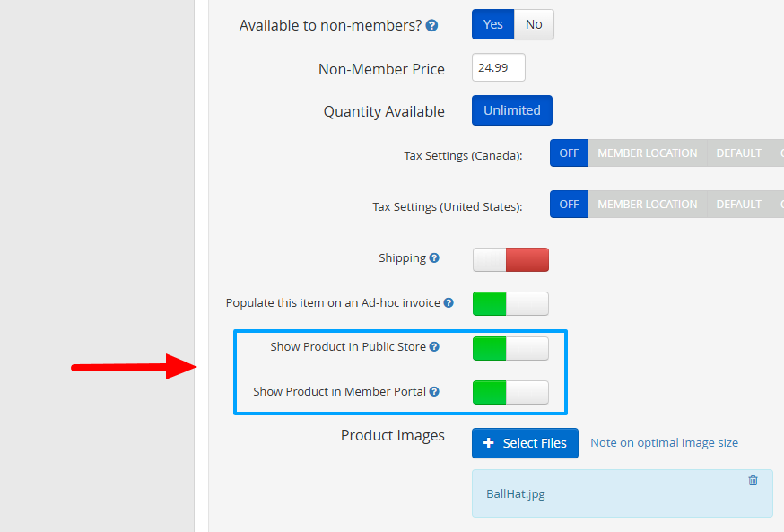This screenshot has width=784, height=532.
Task: Click help icon for Ad-hoc invoice option
Action: [449, 303]
